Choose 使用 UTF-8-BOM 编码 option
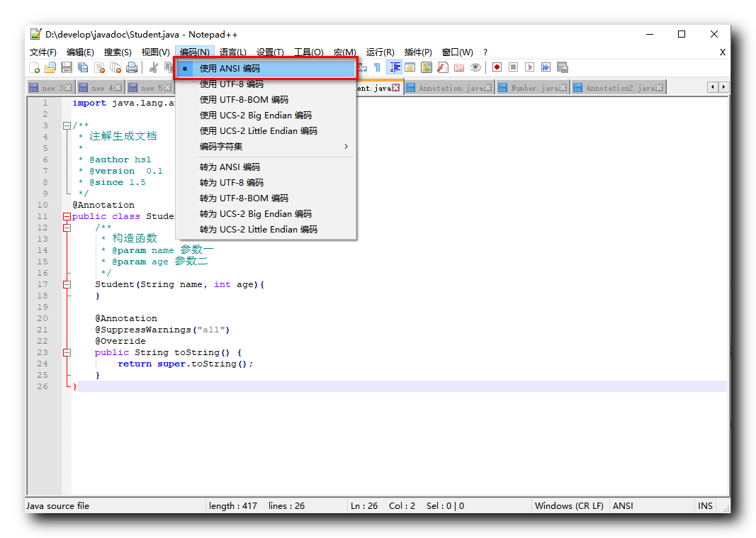 pyautogui.click(x=266, y=99)
